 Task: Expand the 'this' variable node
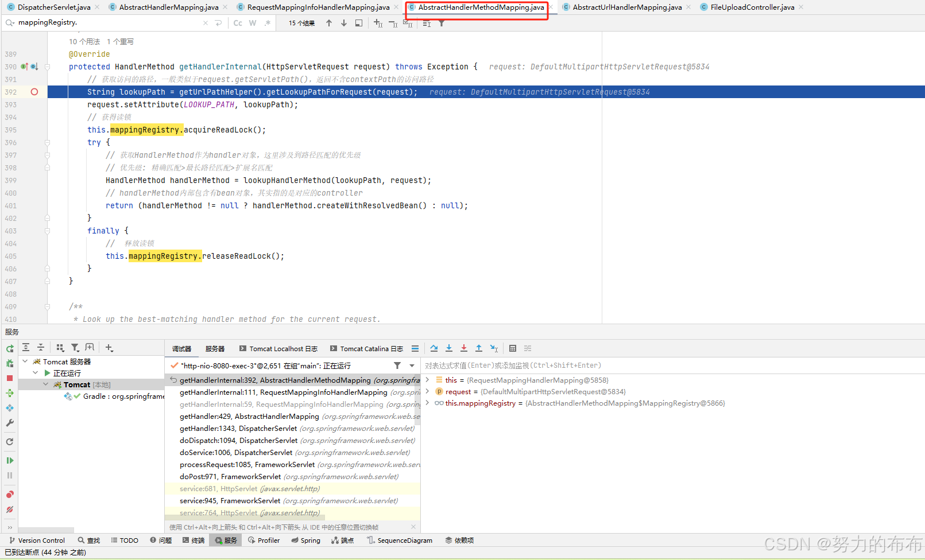click(427, 380)
